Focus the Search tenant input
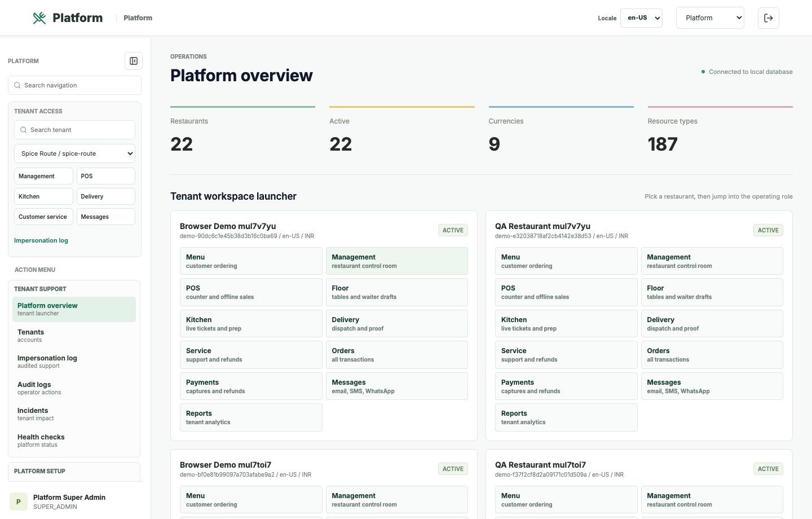This screenshot has width=812, height=519. [74, 130]
